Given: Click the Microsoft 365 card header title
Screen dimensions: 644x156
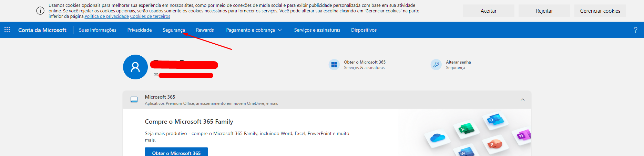Looking at the screenshot, I should click(160, 97).
